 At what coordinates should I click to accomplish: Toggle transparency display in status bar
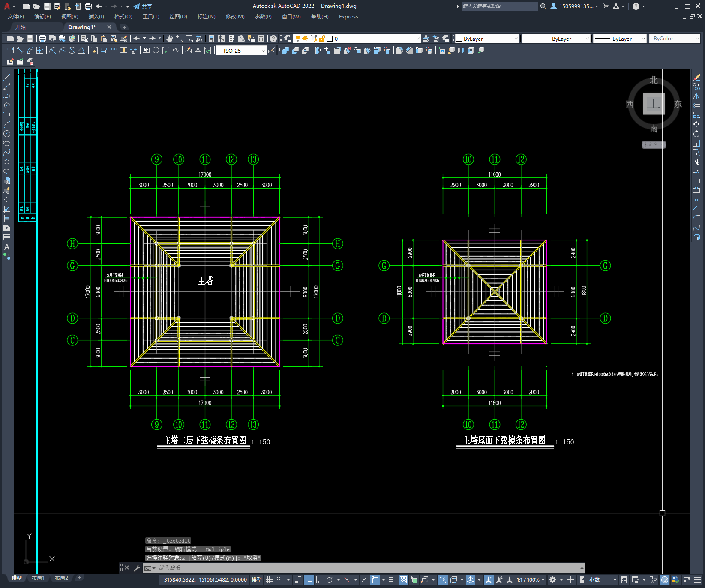click(x=403, y=580)
